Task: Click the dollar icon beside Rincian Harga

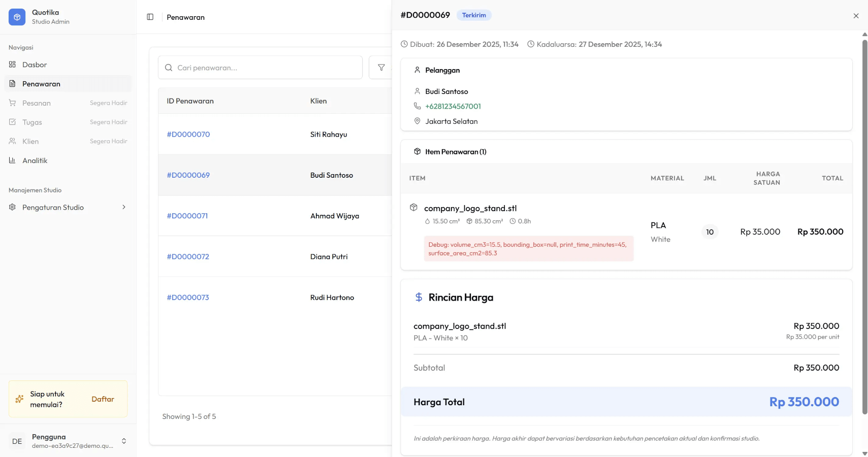Action: point(419,297)
